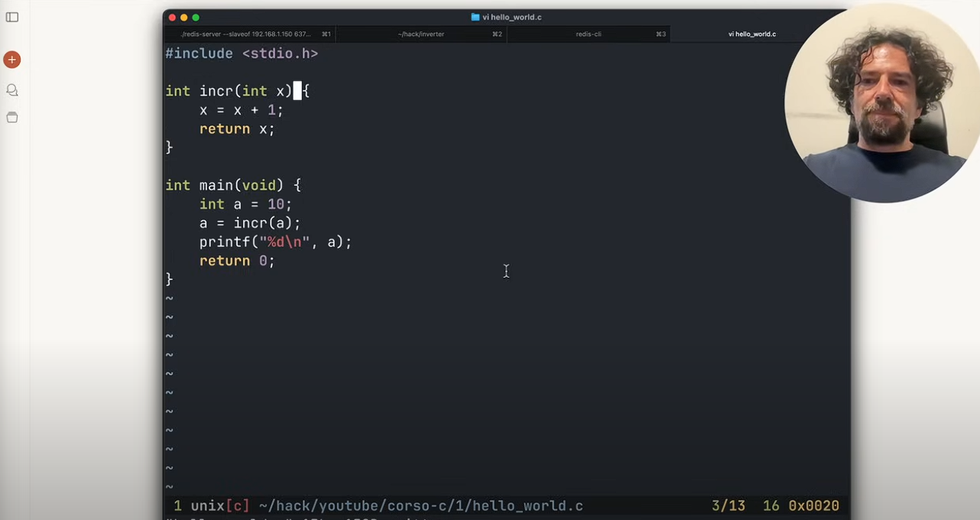Viewport: 980px width, 520px height.
Task: Open the search icon in left sidebar
Action: [12, 90]
